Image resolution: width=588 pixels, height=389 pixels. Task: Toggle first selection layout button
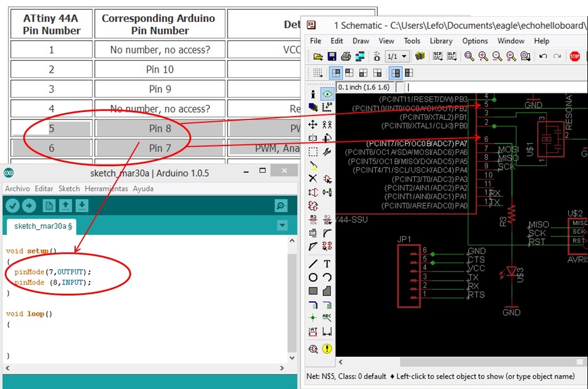(x=336, y=73)
